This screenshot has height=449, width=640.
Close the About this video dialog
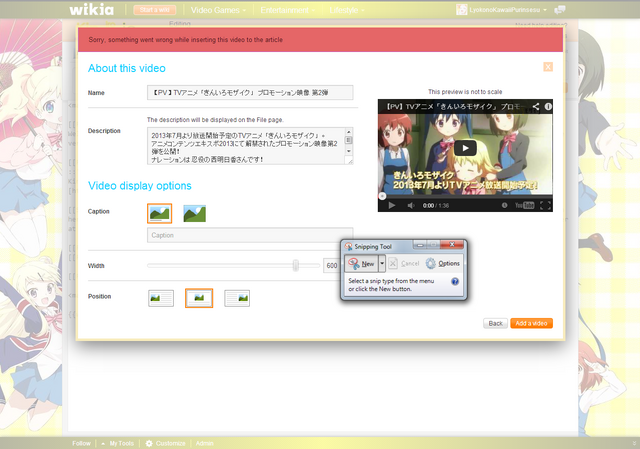point(548,67)
